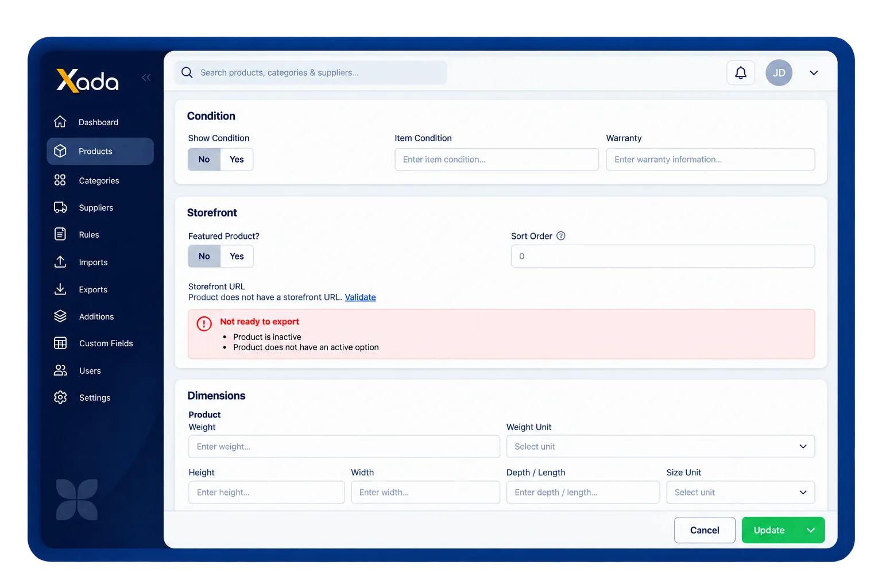Click the search magnifier icon
882x588 pixels.
point(187,72)
